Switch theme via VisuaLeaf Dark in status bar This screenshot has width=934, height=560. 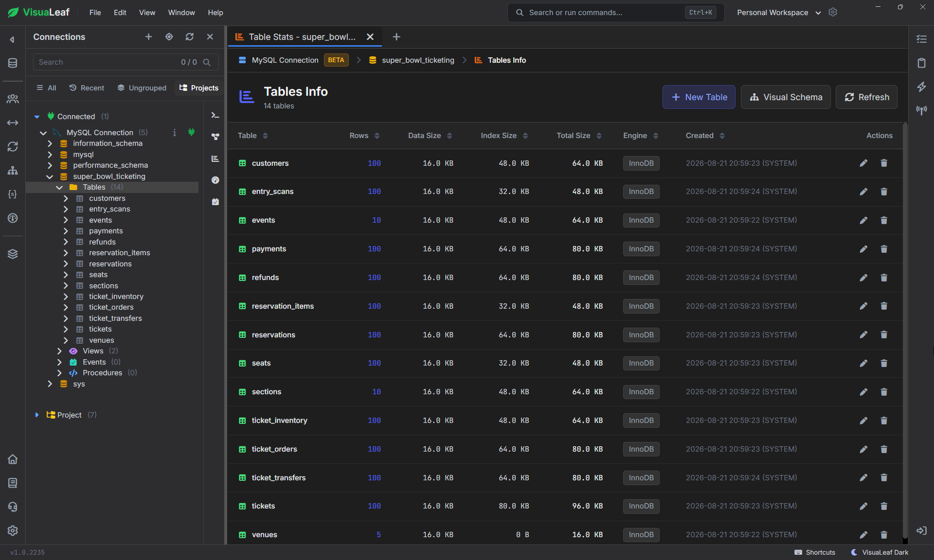point(880,552)
